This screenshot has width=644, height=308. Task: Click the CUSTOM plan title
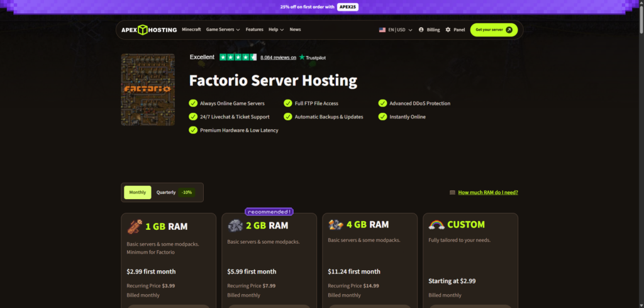(x=466, y=224)
